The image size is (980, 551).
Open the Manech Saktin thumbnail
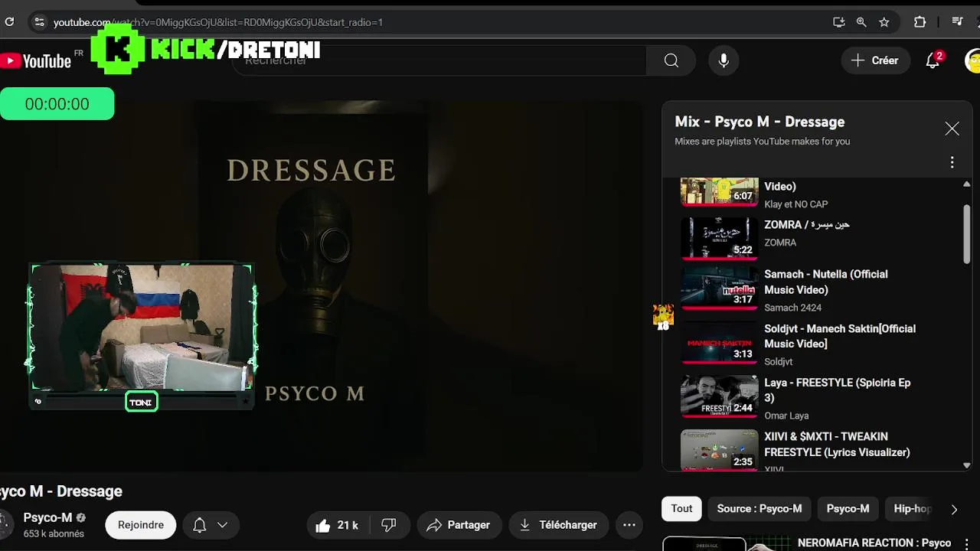click(720, 343)
